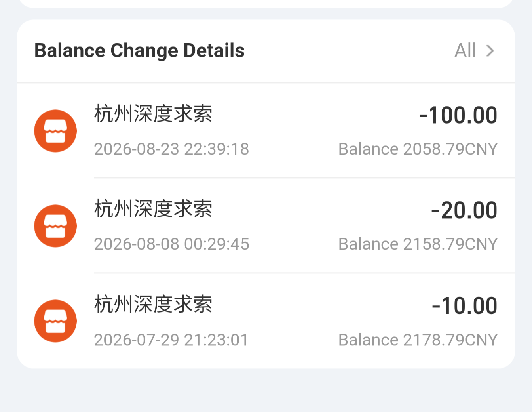This screenshot has width=532, height=412.
Task: Tap the orange store icon for the -100.00 transaction
Action: coord(55,131)
